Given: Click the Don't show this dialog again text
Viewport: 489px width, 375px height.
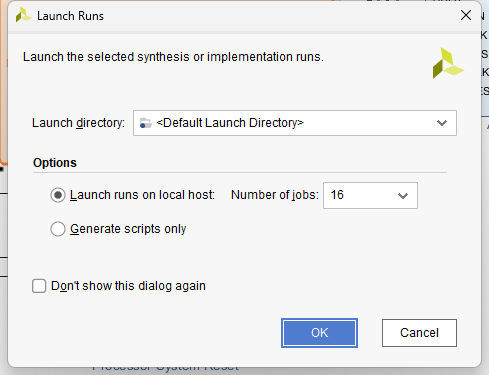Looking at the screenshot, I should click(128, 286).
